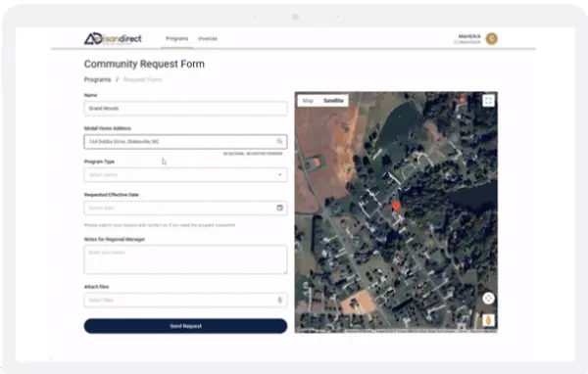Select the Street View pegman icon
Screen dimensions: 588x374
click(488, 320)
